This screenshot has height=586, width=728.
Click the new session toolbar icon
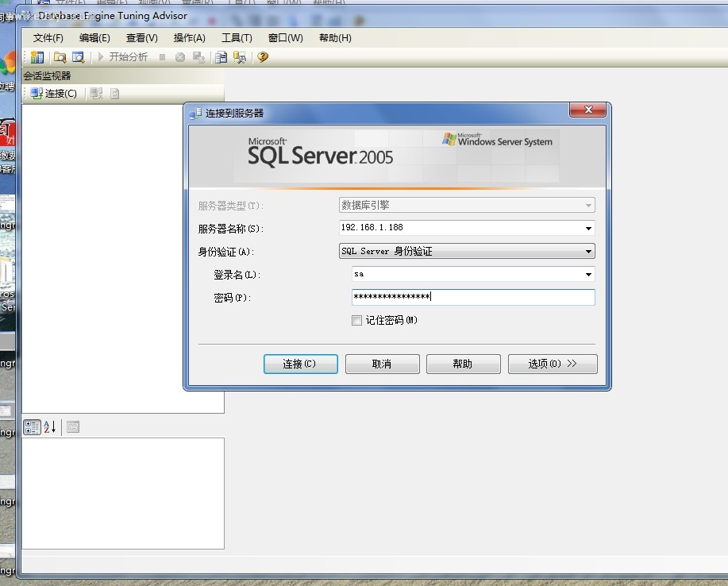pyautogui.click(x=37, y=57)
